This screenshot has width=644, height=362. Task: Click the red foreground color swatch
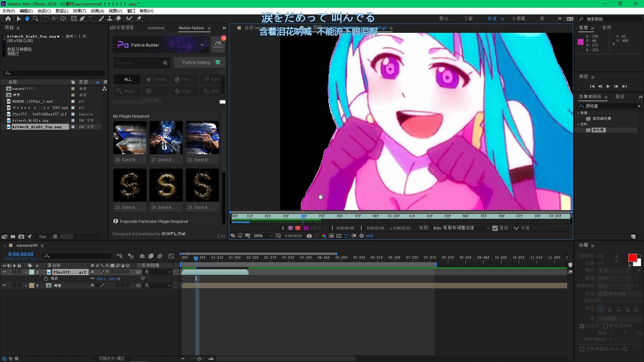632,258
